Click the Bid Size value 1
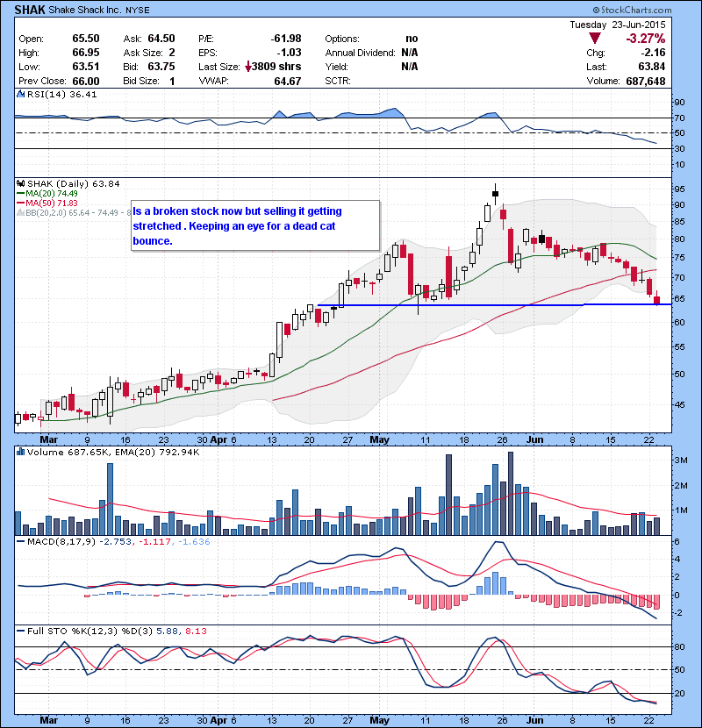Screen dimensions: 702x728 click(x=172, y=81)
